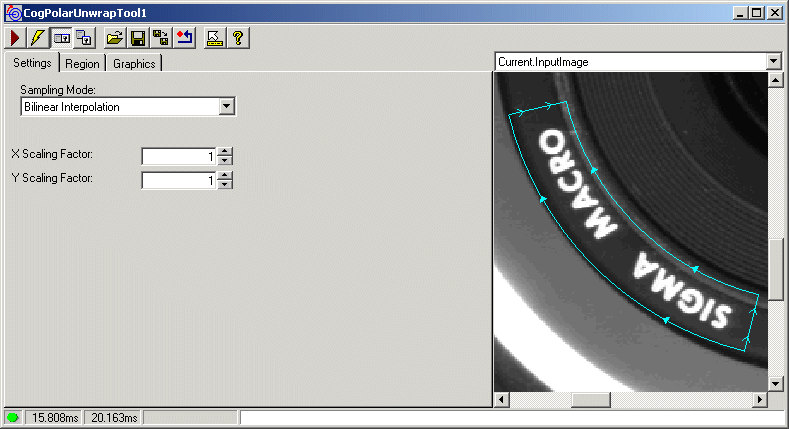
Task: Click the 15.808ms run time status
Action: [x=54, y=417]
